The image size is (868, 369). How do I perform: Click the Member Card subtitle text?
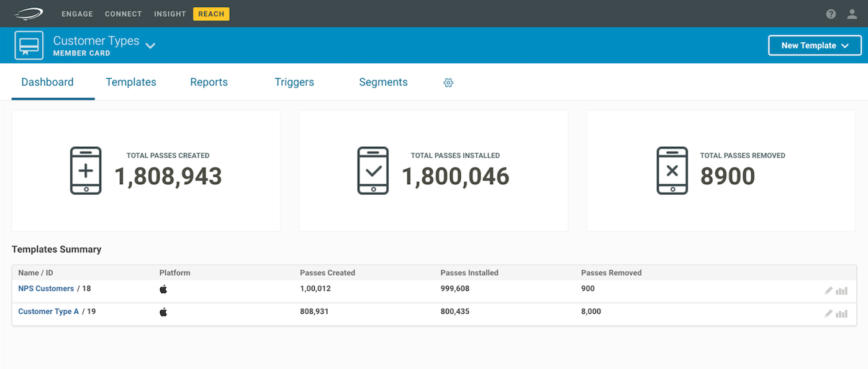[x=82, y=53]
